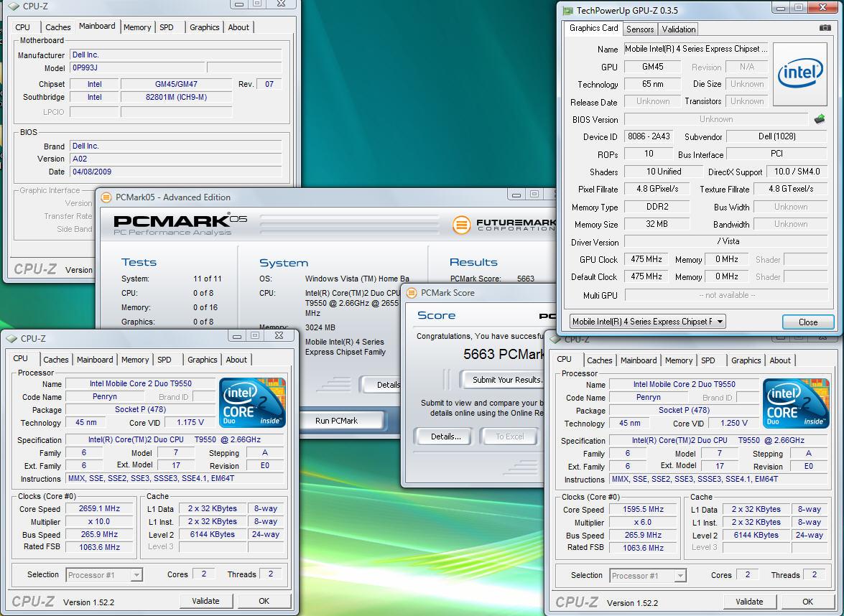Screen dimensions: 844x616
Task: Click the Pixel Fillrate 4.8 GPixel/s value
Action: coord(657,189)
